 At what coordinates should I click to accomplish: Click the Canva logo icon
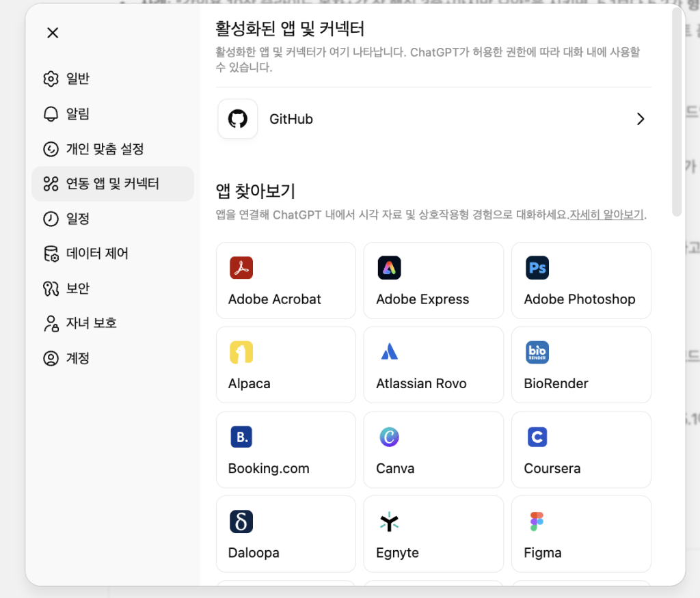(x=389, y=437)
